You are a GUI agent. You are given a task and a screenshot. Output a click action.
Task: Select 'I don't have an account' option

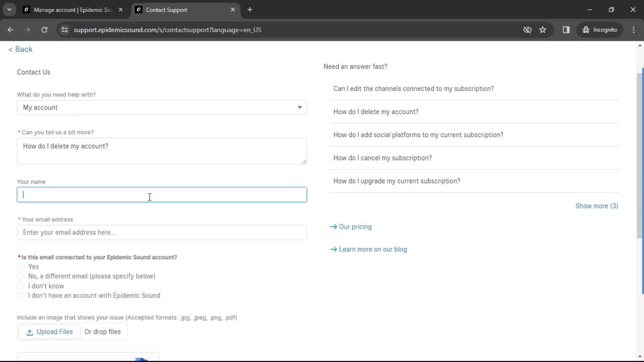coord(21,296)
